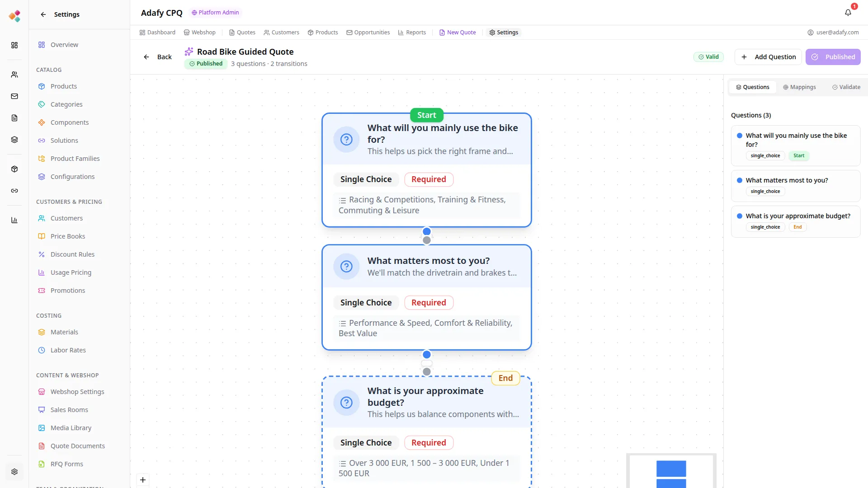This screenshot has width=868, height=488.
Task: Open Reports in top navigation
Action: [412, 33]
